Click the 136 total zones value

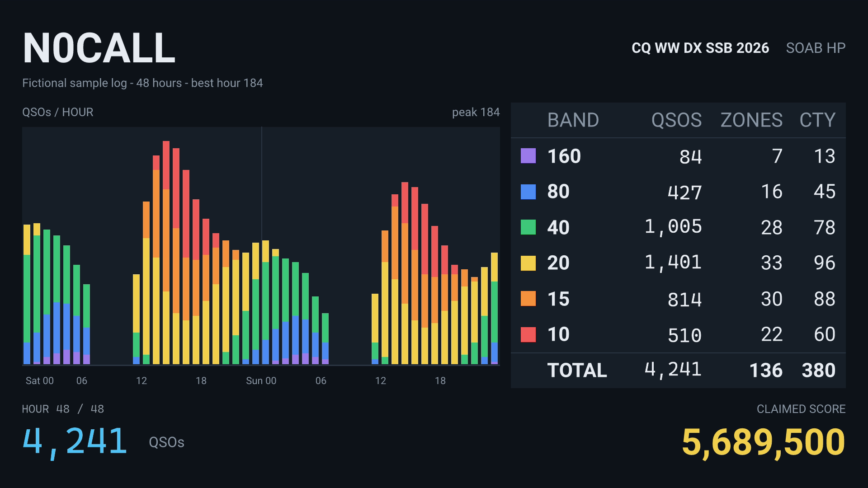click(766, 371)
